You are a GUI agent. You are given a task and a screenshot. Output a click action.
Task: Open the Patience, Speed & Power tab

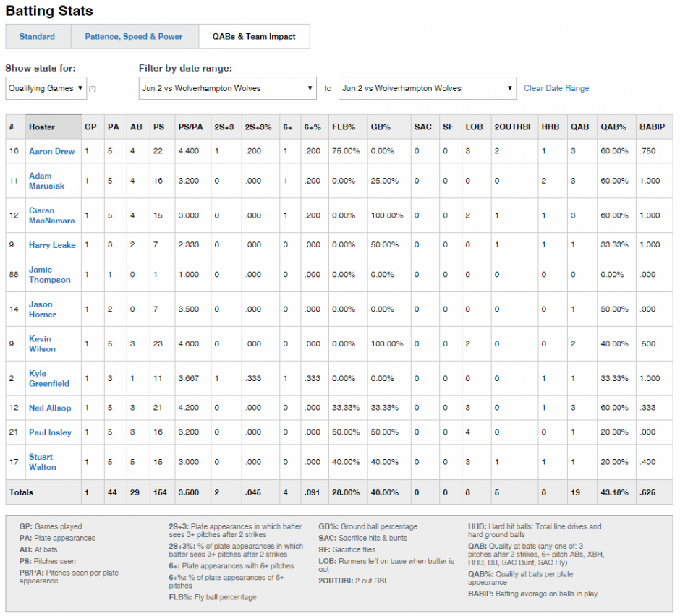pyautogui.click(x=134, y=37)
